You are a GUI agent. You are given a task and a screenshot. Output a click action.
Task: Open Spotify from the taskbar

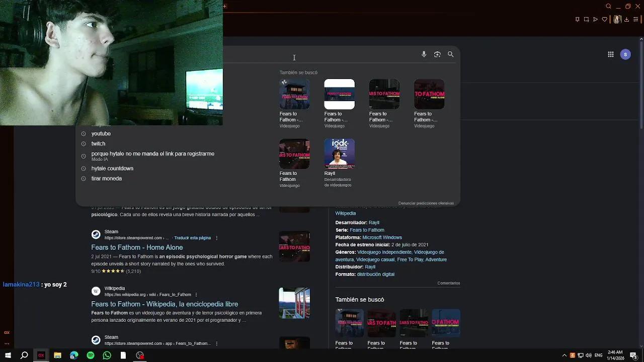91,355
